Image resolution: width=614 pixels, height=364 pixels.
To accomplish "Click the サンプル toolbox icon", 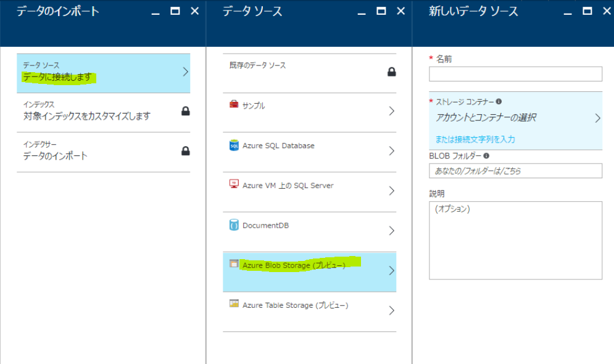I will (x=234, y=104).
